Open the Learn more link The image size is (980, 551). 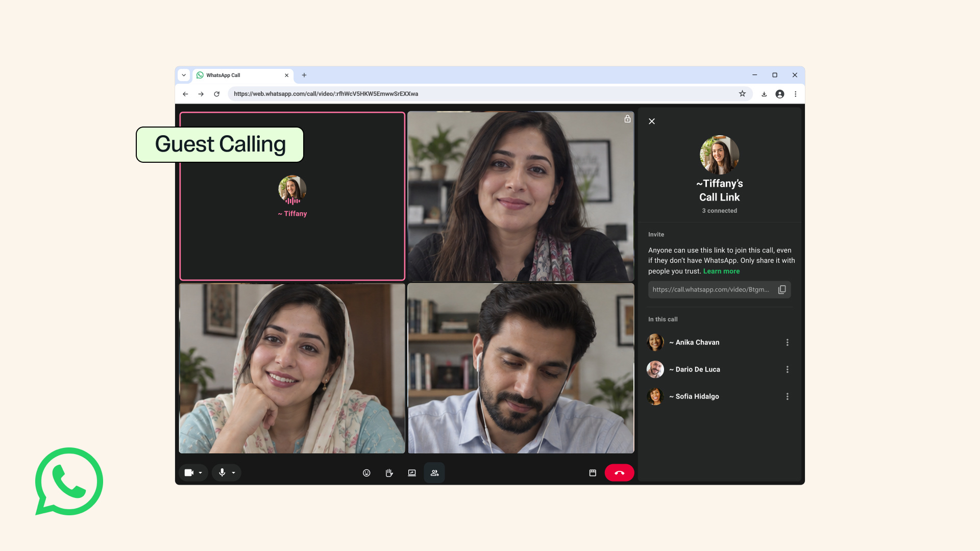pos(721,271)
